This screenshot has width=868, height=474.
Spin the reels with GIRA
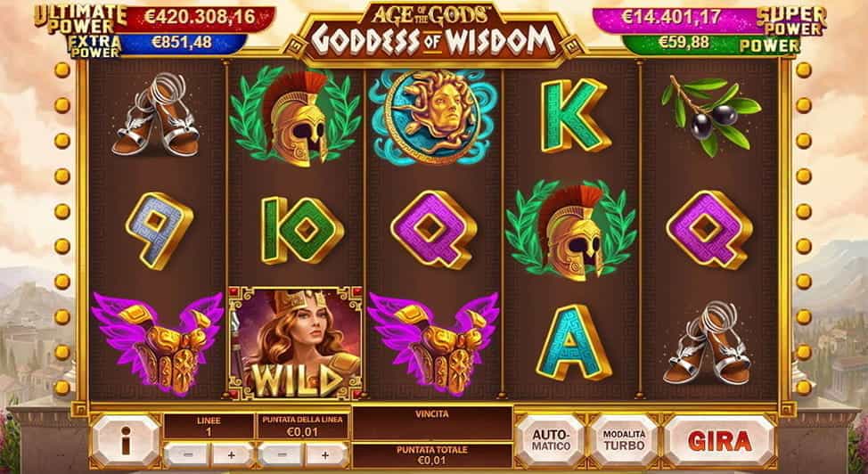(x=720, y=440)
